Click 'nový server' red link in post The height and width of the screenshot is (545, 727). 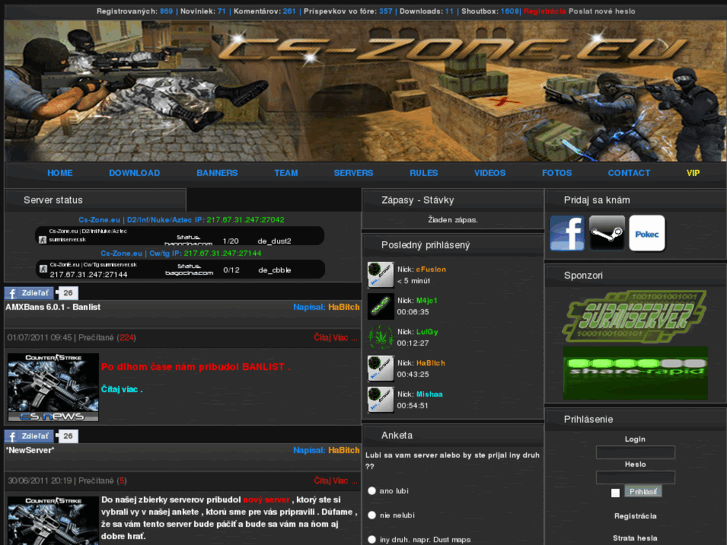(266, 500)
